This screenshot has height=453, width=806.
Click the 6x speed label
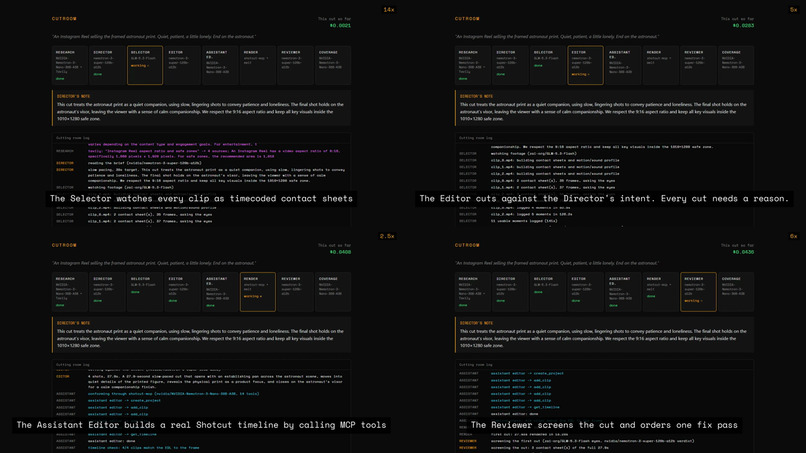(x=794, y=237)
